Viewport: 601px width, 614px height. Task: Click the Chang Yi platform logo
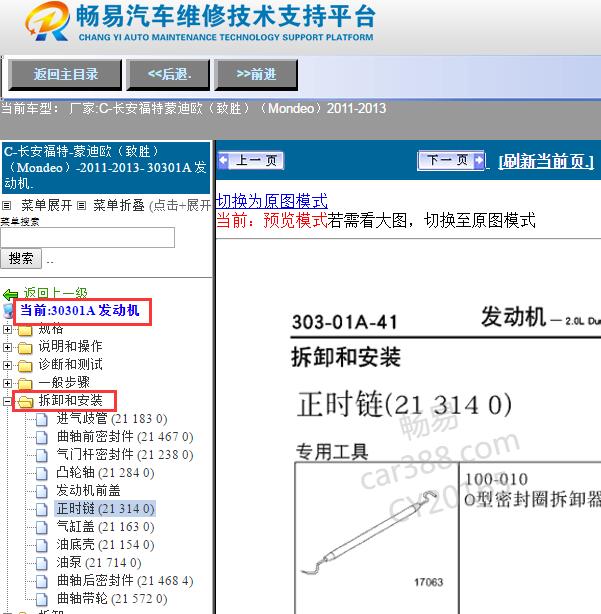(47, 22)
